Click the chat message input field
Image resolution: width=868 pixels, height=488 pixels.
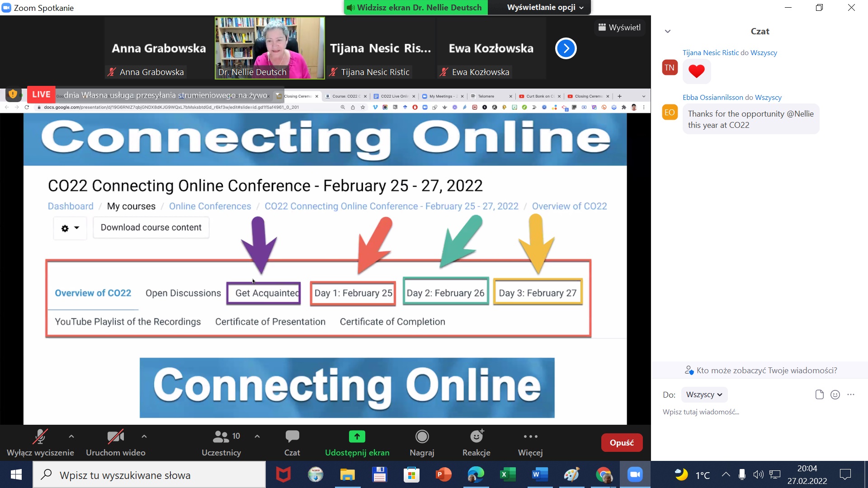click(759, 412)
